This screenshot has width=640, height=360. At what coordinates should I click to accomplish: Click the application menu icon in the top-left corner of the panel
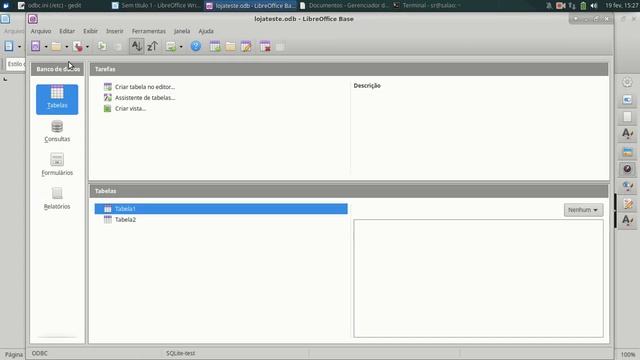click(6, 5)
